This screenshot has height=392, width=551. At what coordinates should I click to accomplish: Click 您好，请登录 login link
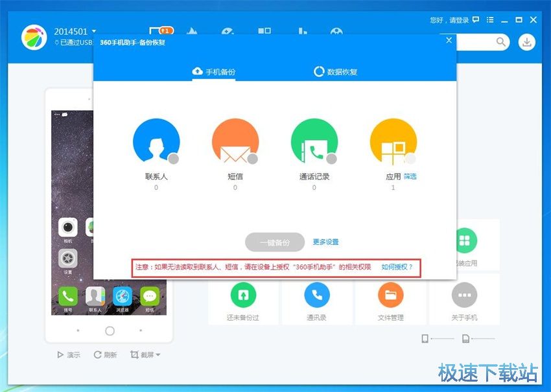[x=449, y=20]
